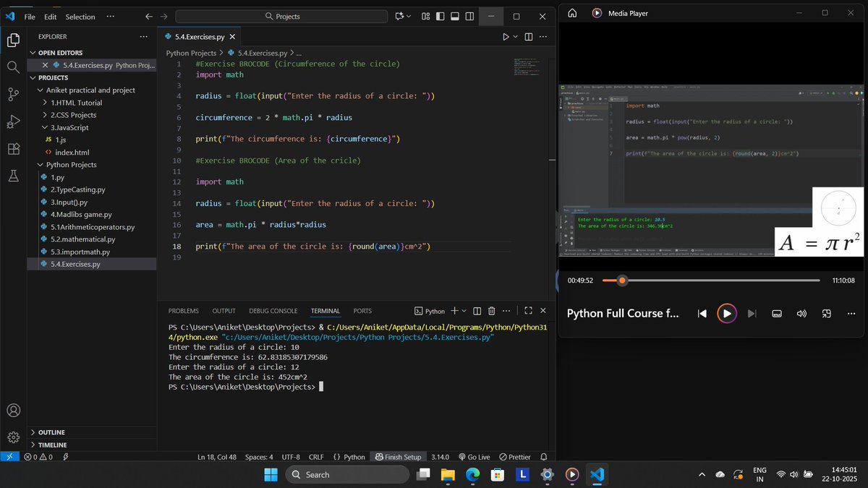Collapse Aniket practical and project folder
Viewport: 868px width, 488px height.
[40, 90]
